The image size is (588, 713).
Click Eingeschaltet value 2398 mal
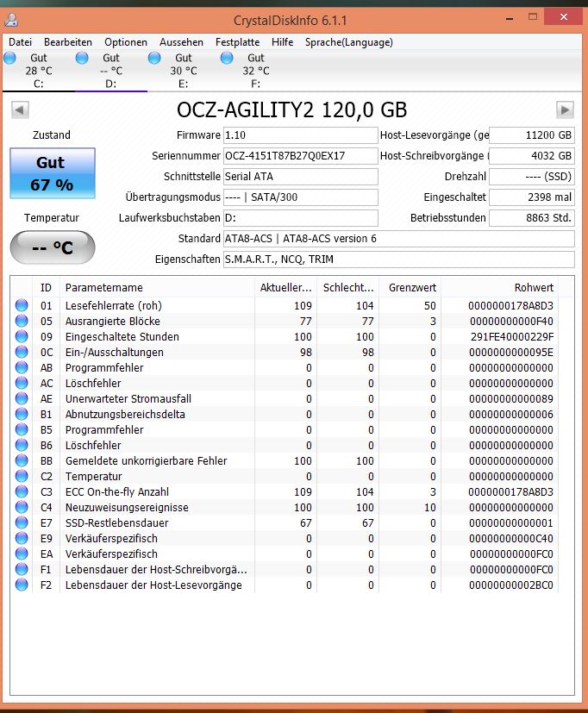point(532,197)
